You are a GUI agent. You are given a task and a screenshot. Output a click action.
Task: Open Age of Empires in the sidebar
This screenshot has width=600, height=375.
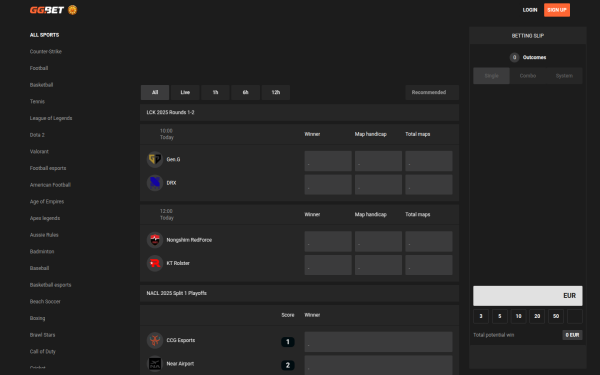47,201
